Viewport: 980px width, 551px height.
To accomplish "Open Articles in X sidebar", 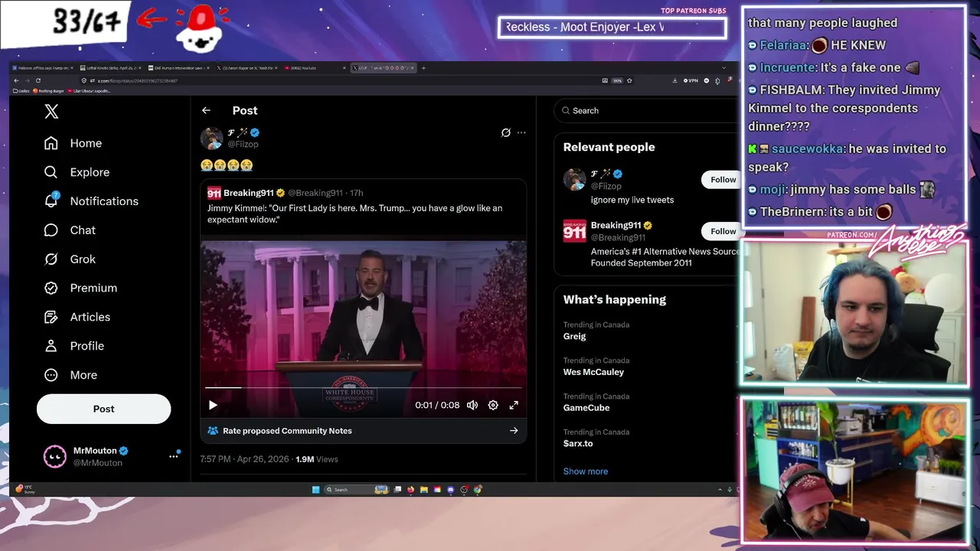I will click(77, 317).
